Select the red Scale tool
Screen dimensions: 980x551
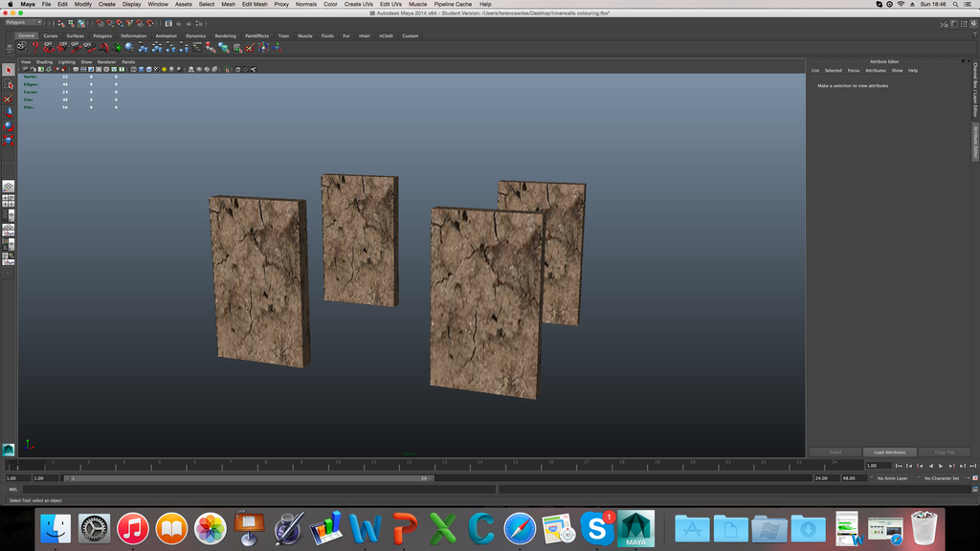(8, 141)
